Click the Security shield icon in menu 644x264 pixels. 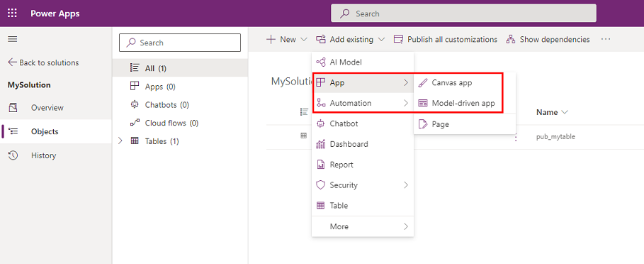click(x=321, y=185)
